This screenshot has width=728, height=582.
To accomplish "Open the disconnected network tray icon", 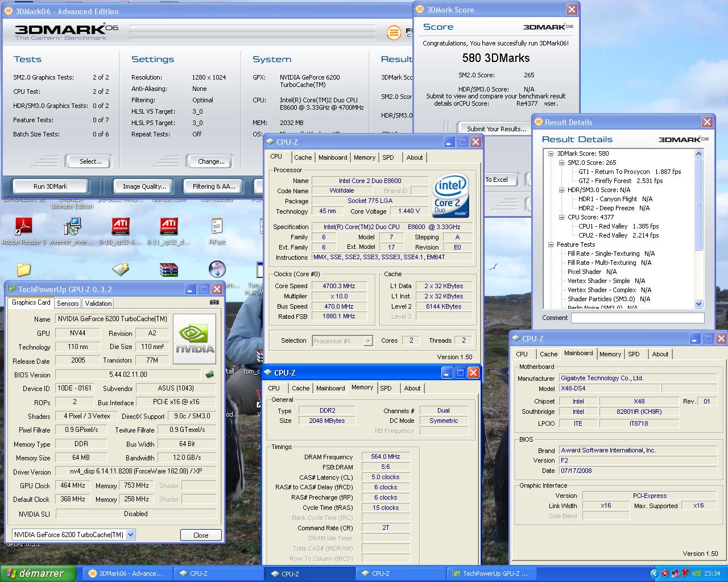I will (x=675, y=573).
